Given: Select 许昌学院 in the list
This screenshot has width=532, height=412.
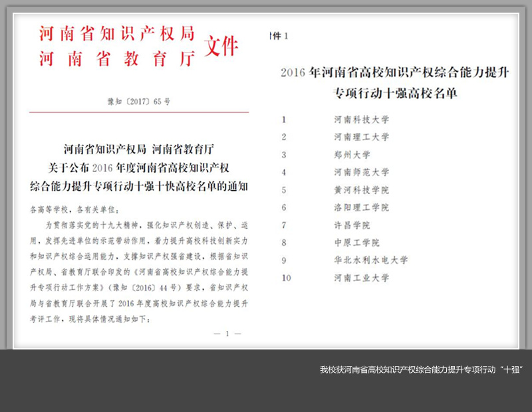Looking at the screenshot, I should click(x=352, y=225).
